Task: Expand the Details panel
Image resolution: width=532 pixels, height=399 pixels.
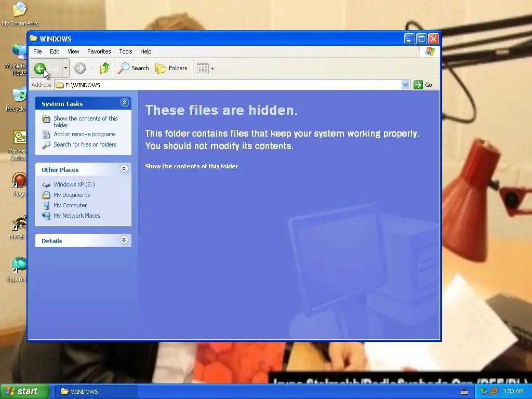Action: pyautogui.click(x=124, y=240)
